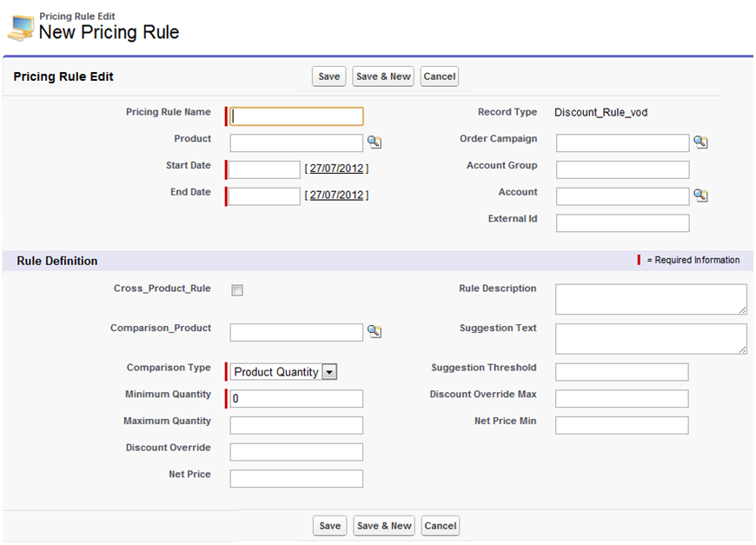Click the External Id input field

(x=622, y=223)
